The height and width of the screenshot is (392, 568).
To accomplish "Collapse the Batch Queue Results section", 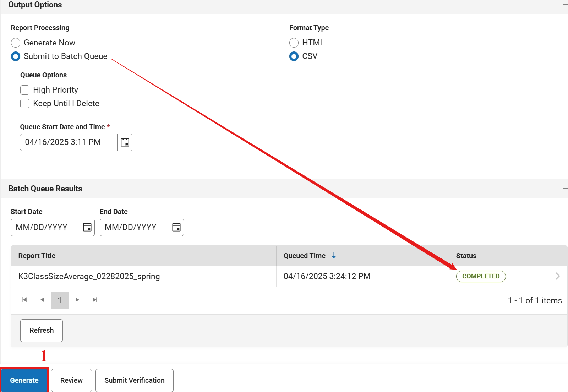I will click(565, 189).
